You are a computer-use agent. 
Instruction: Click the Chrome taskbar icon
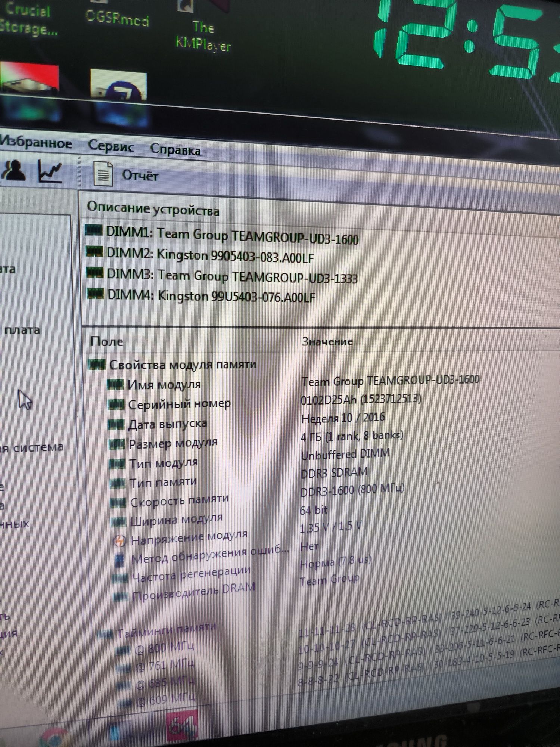point(55,738)
